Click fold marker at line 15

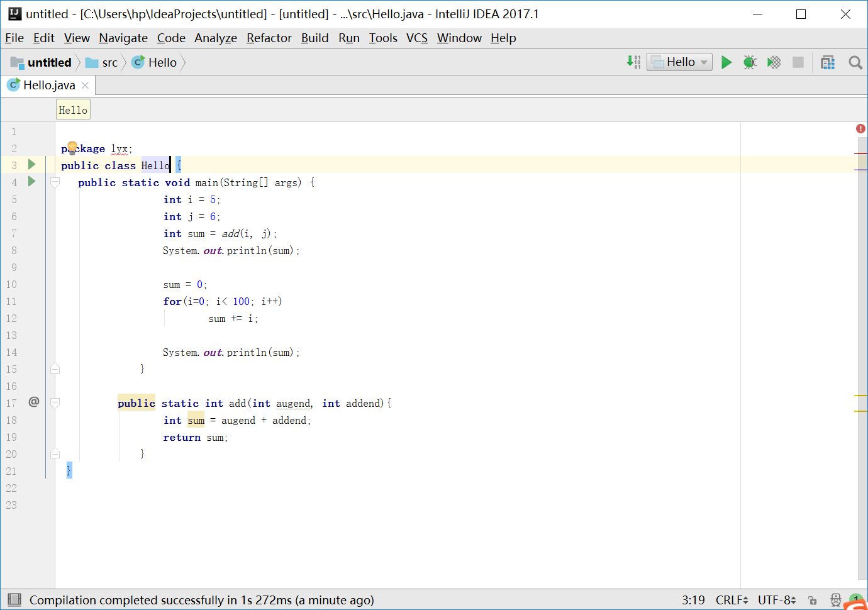click(55, 369)
